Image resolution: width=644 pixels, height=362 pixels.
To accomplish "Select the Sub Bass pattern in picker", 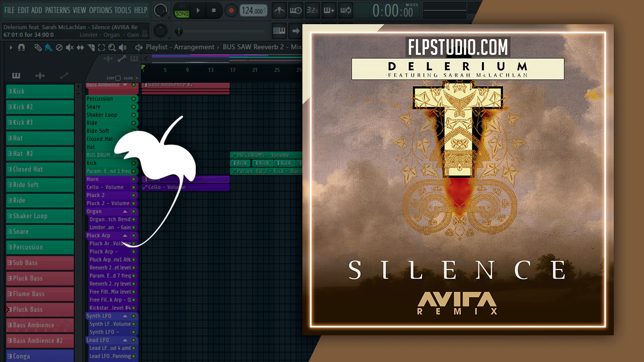I will coord(40,262).
